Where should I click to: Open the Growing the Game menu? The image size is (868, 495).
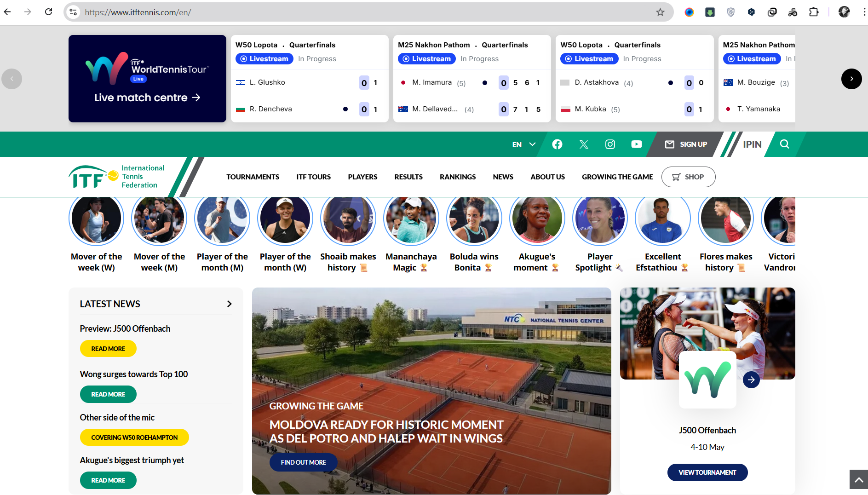pyautogui.click(x=617, y=177)
